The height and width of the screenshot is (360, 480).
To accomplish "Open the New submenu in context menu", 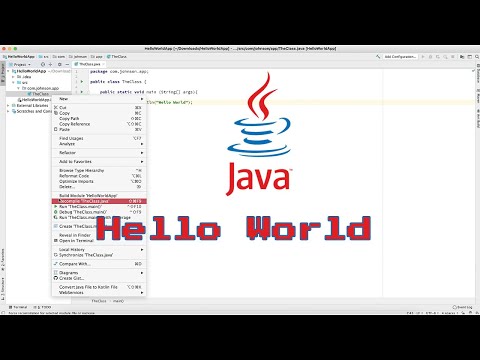I will coord(99,99).
